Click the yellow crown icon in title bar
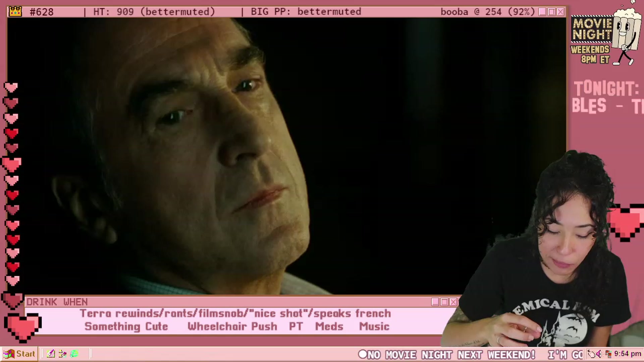Image resolution: width=644 pixels, height=362 pixels. pyautogui.click(x=15, y=12)
